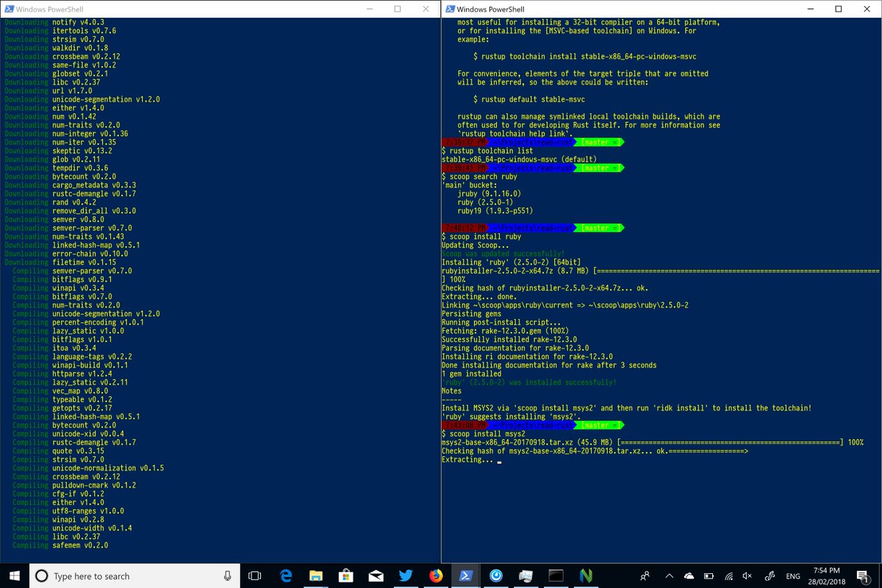The width and height of the screenshot is (882, 588).
Task: Click the muted volume tray icon
Action: (748, 576)
